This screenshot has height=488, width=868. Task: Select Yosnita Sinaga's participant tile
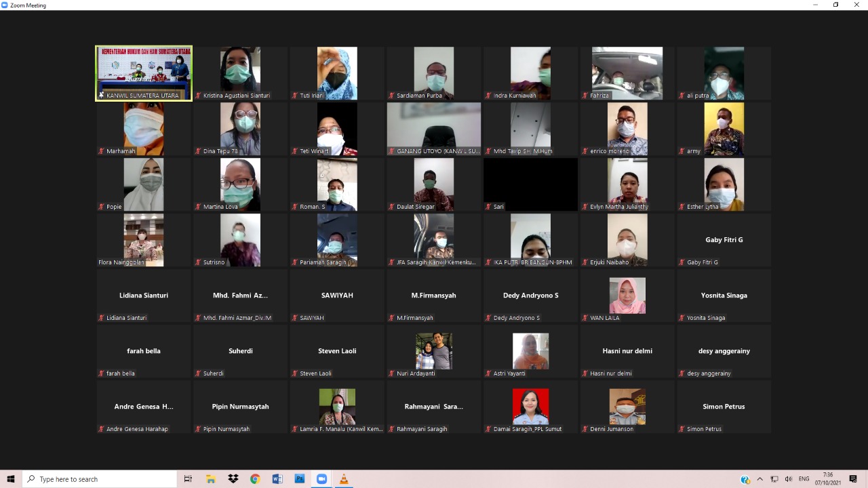(724, 296)
